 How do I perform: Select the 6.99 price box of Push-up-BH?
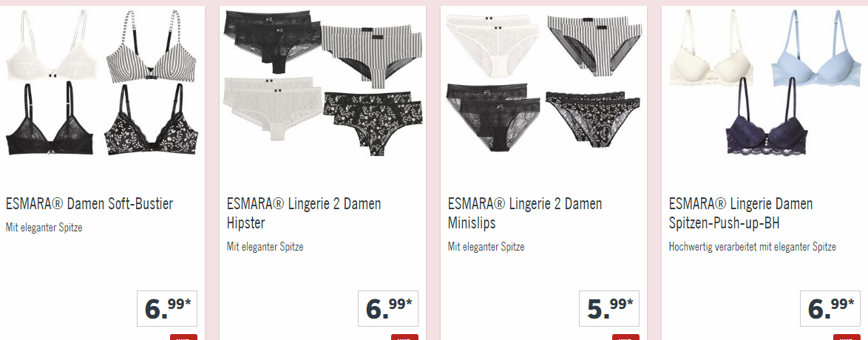[830, 308]
